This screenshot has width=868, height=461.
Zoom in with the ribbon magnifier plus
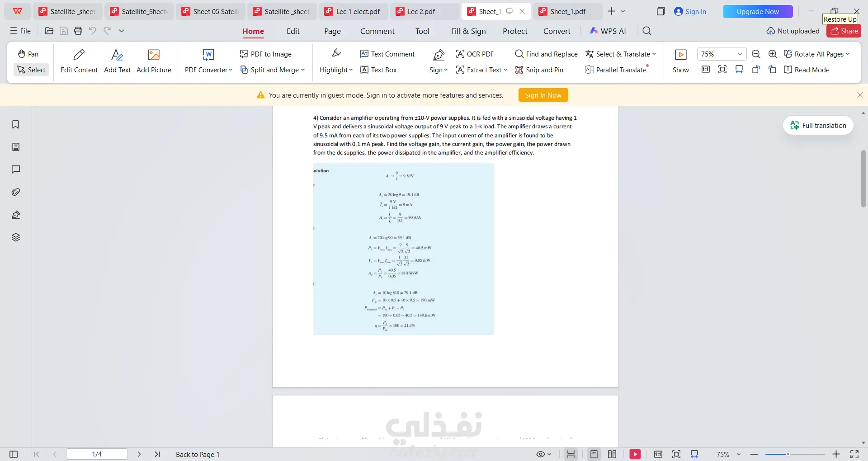(x=773, y=54)
